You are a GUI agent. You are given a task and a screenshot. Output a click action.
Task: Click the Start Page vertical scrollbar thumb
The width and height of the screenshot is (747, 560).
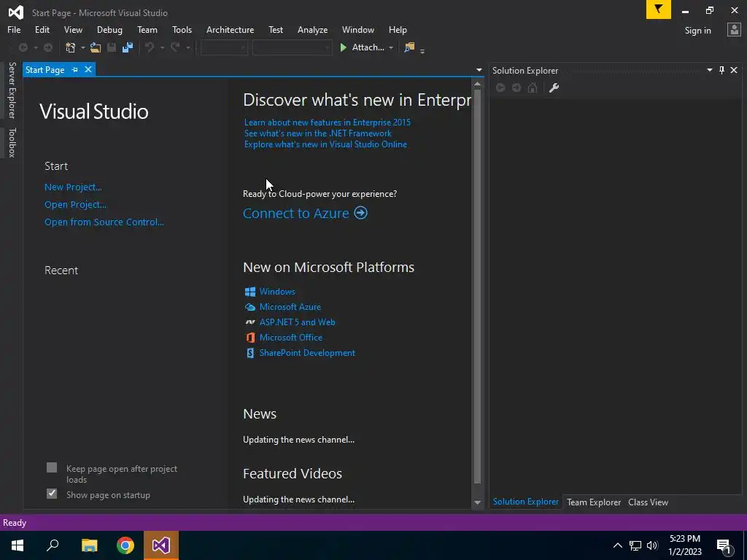(477, 287)
